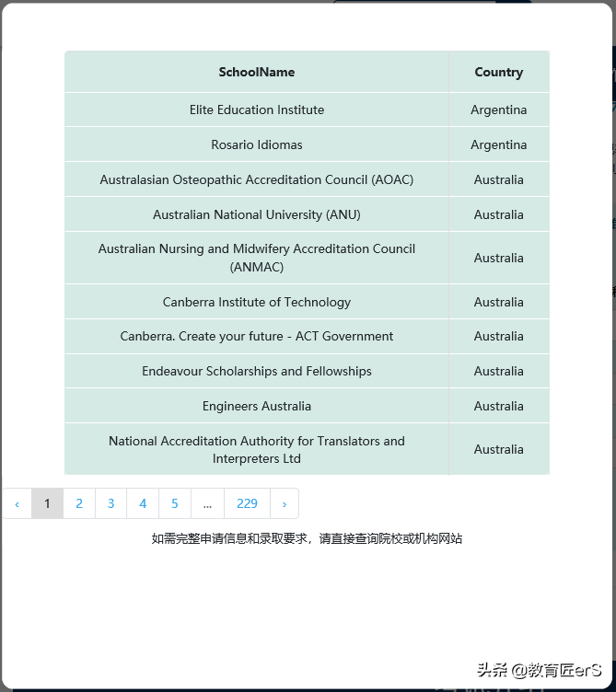Viewport: 616px width, 692px height.
Task: Jump to last page 229
Action: click(x=248, y=503)
